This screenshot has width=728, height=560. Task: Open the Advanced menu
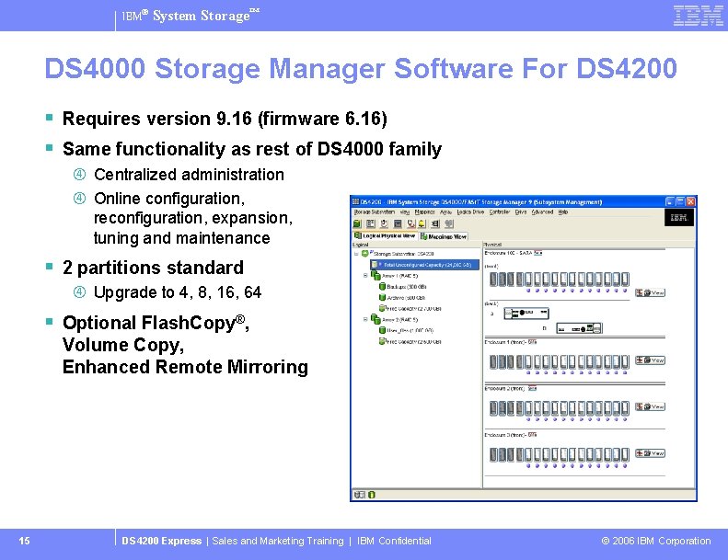[542, 212]
